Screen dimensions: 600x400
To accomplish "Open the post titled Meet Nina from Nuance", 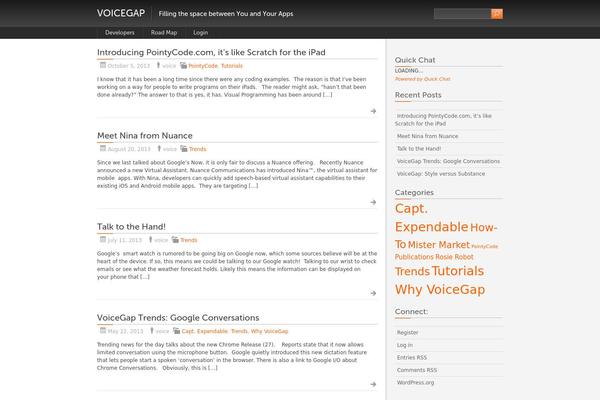I will tap(145, 136).
